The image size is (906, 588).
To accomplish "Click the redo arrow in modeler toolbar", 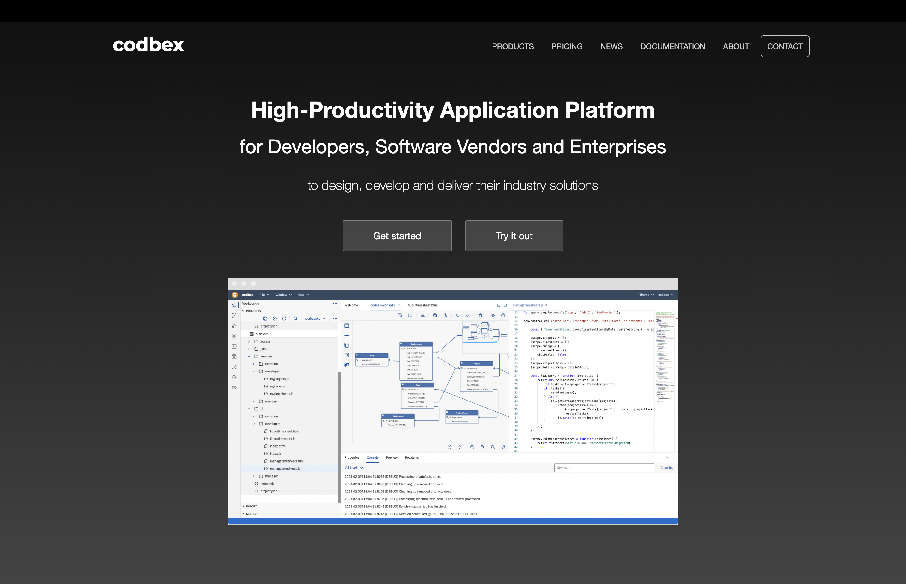I will (x=468, y=315).
